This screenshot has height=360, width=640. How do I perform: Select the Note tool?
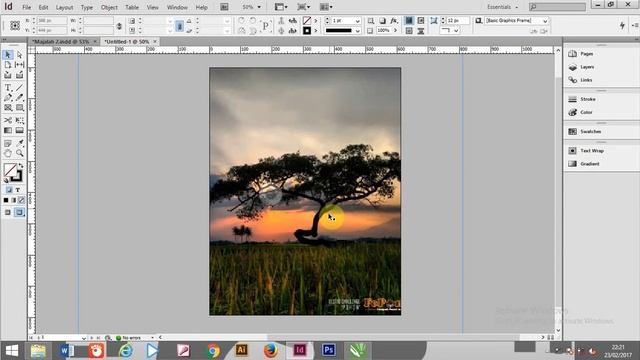point(8,143)
